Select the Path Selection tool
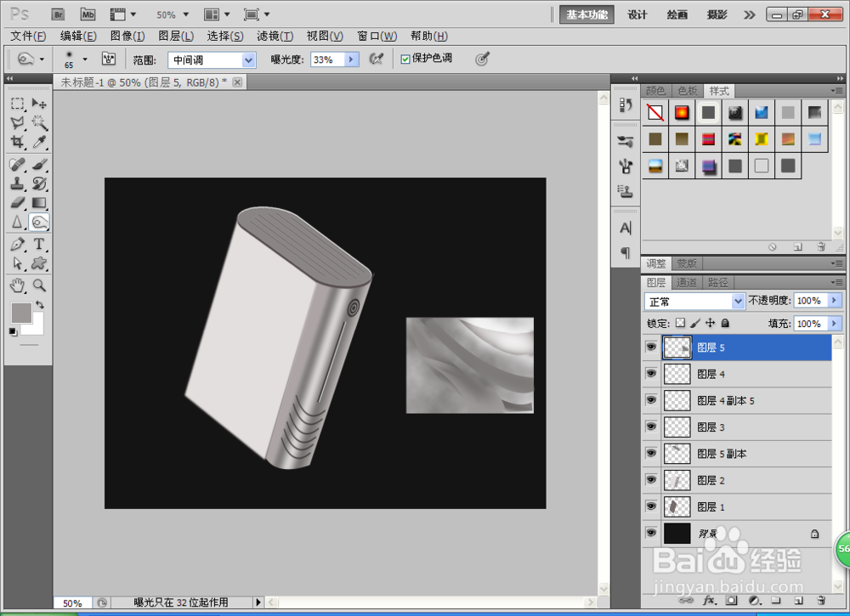Screen dimensions: 850x616 17,263
